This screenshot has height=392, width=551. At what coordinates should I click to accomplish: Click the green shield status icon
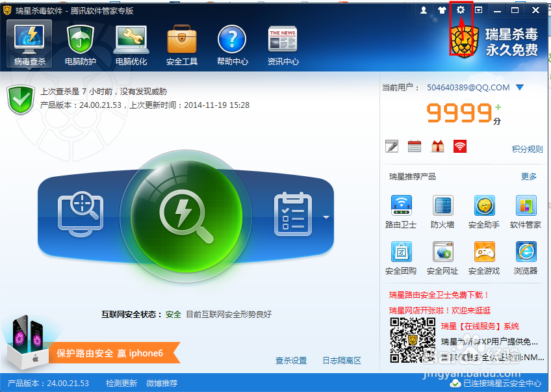[21, 99]
